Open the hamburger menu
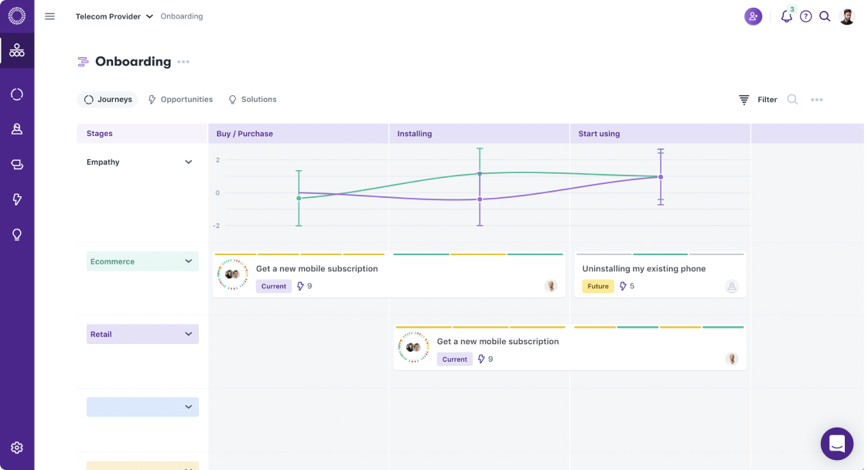Viewport: 868px width, 470px height. [x=50, y=16]
